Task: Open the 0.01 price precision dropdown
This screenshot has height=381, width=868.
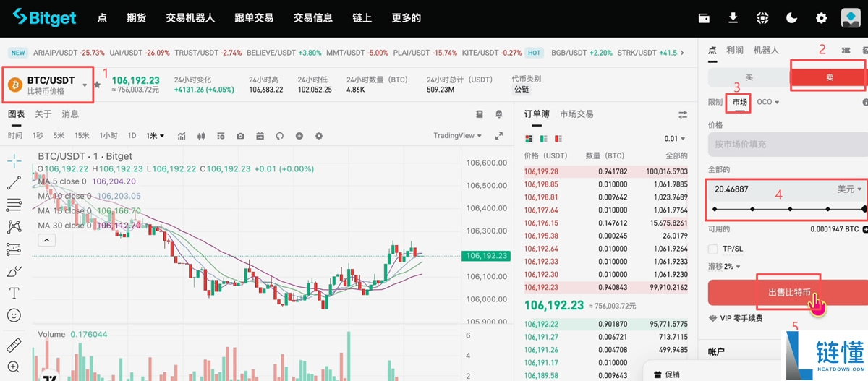Action: pos(676,138)
